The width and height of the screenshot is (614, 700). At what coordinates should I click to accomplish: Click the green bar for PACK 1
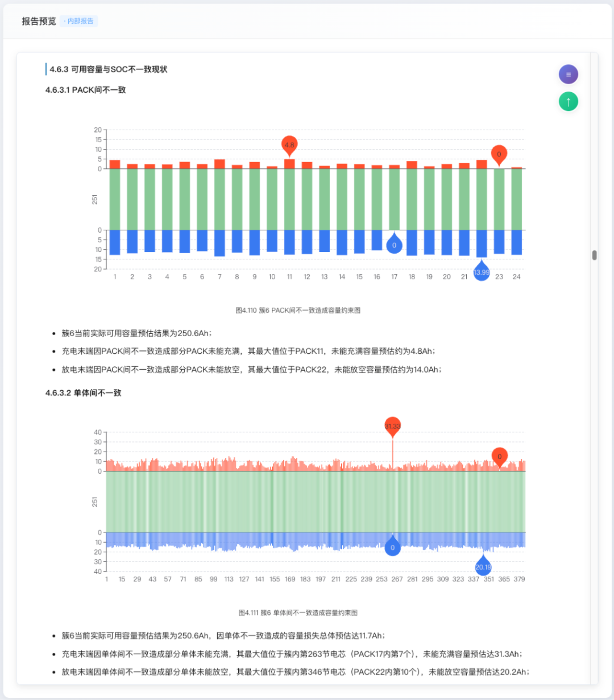115,199
